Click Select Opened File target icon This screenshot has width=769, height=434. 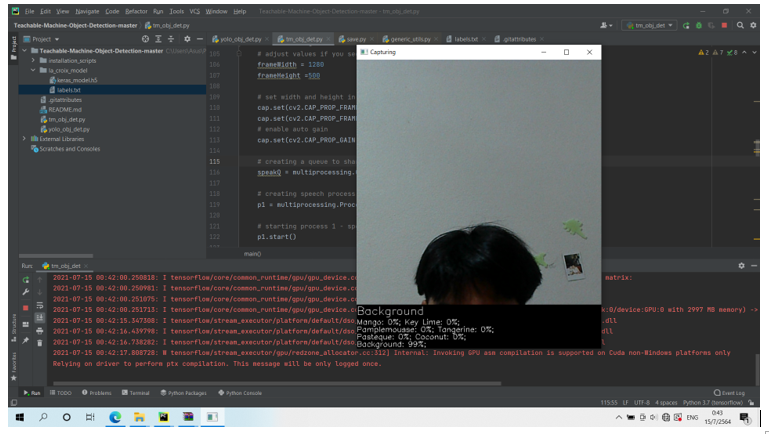click(x=145, y=39)
